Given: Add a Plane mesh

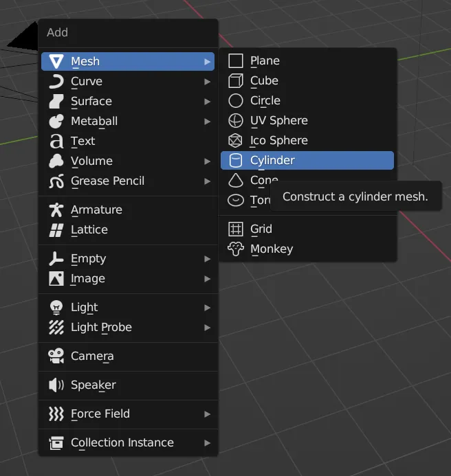Looking at the screenshot, I should click(x=307, y=60).
